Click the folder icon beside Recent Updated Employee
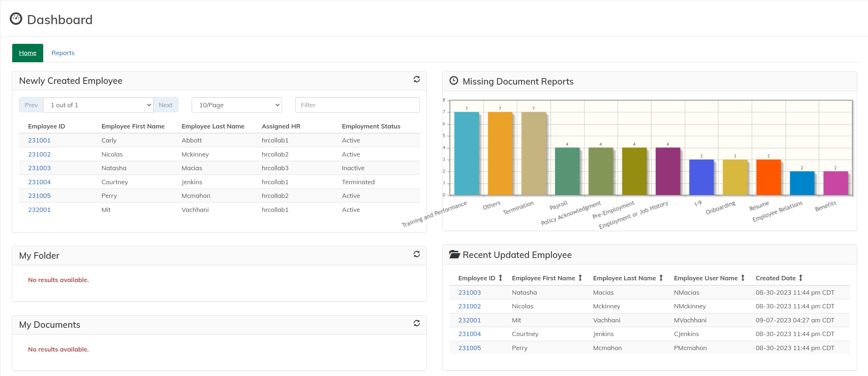Viewport: 868px width, 376px height. coord(454,254)
